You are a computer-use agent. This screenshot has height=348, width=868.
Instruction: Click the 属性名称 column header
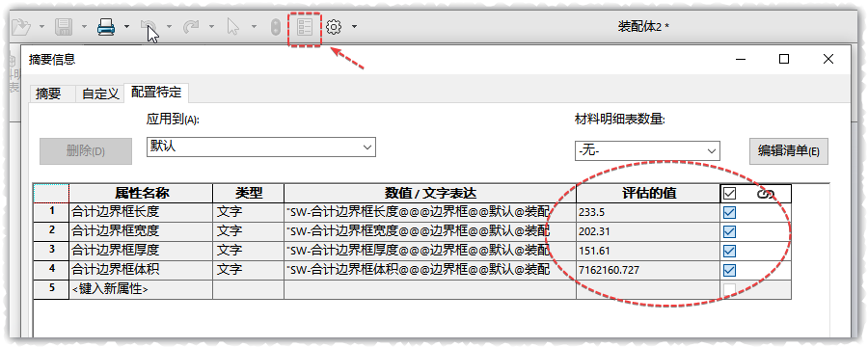coord(141,193)
